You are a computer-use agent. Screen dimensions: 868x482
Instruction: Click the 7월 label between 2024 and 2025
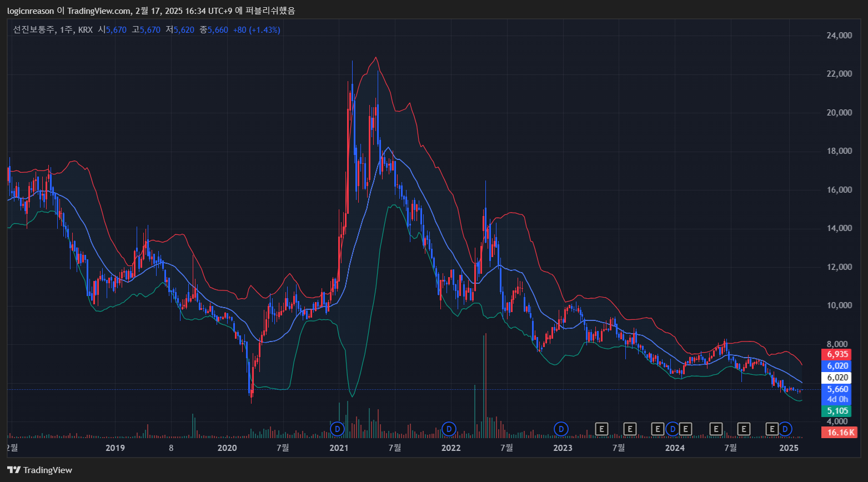(x=731, y=448)
